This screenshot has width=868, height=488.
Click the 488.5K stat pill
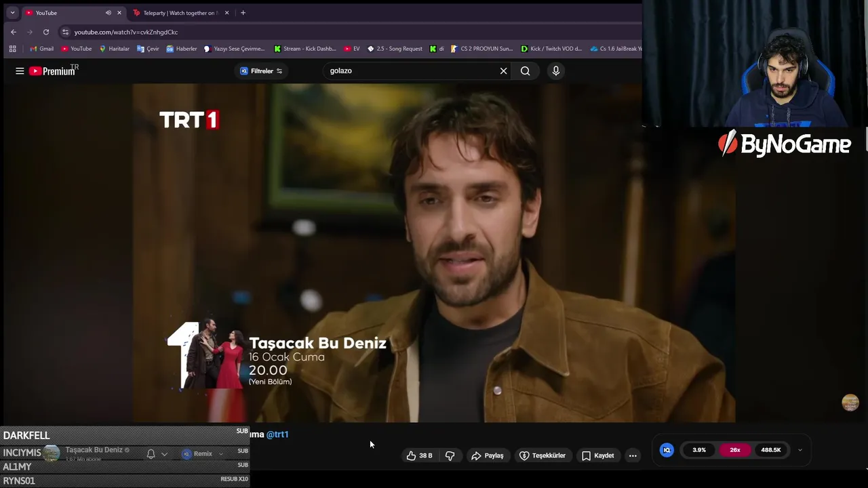(x=771, y=450)
